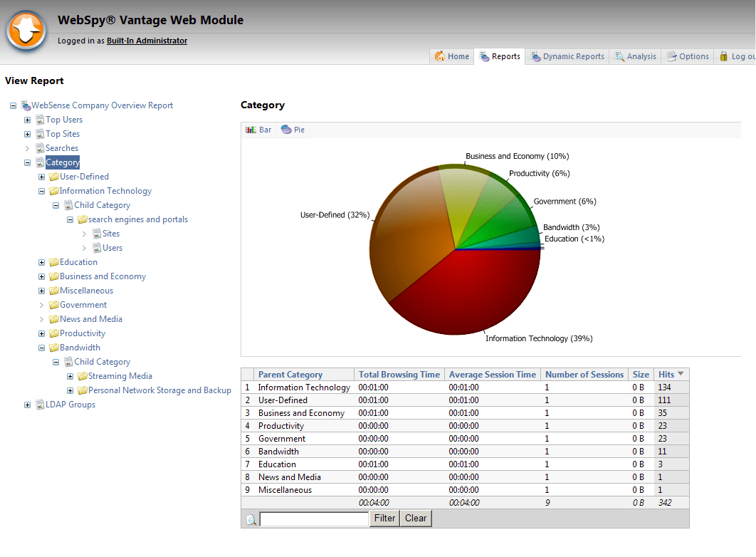Click the Government folder icon
756x557 pixels.
(x=54, y=305)
